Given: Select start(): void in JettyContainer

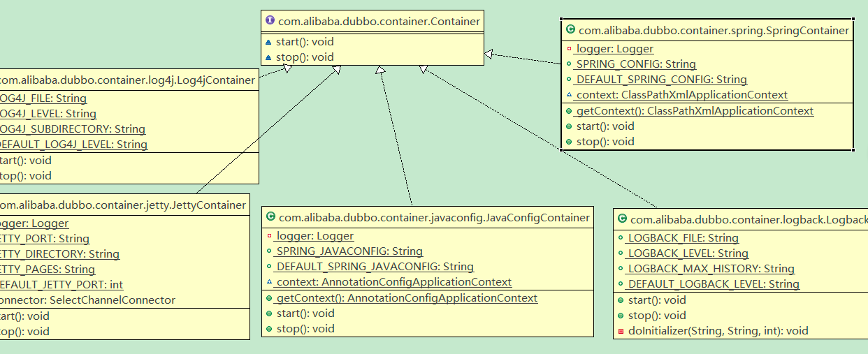Looking at the screenshot, I should pyautogui.click(x=25, y=316).
